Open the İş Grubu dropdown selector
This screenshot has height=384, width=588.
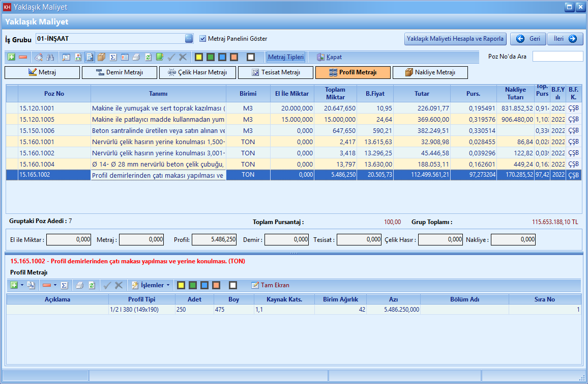click(x=189, y=39)
